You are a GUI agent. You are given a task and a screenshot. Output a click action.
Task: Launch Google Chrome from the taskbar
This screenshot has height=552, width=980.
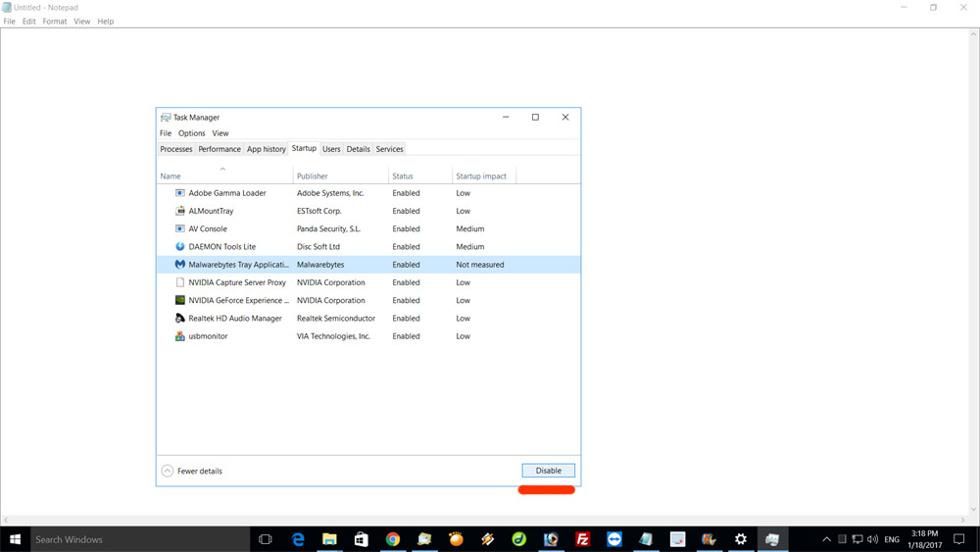click(393, 539)
